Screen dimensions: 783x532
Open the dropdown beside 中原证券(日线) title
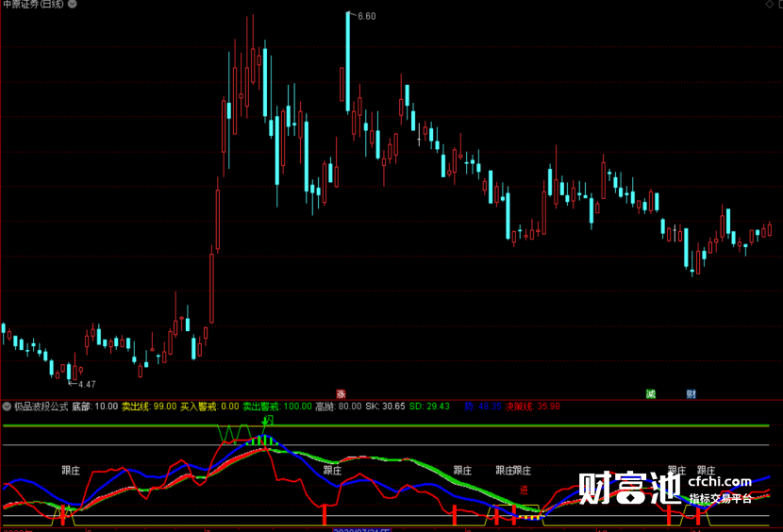(x=75, y=6)
